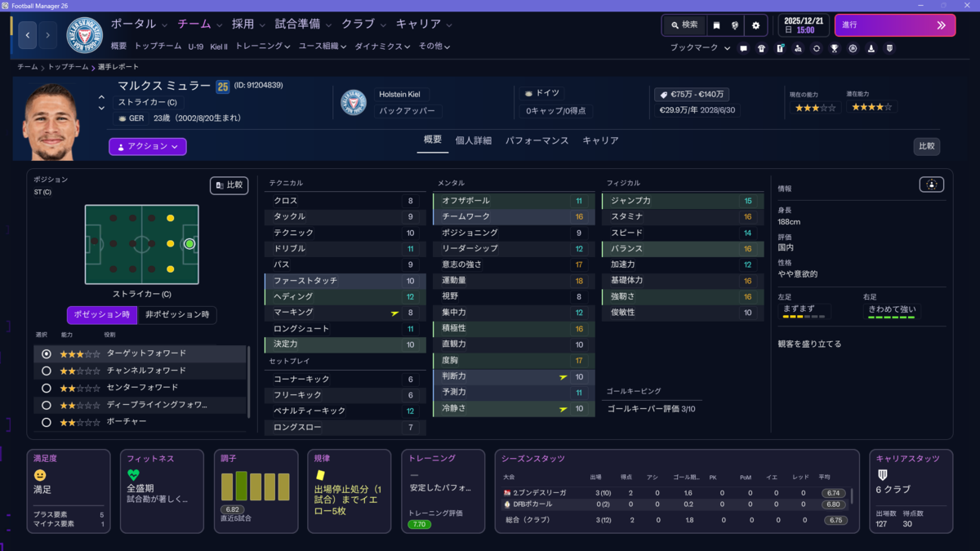Open the アクション dropdown button

click(147, 147)
